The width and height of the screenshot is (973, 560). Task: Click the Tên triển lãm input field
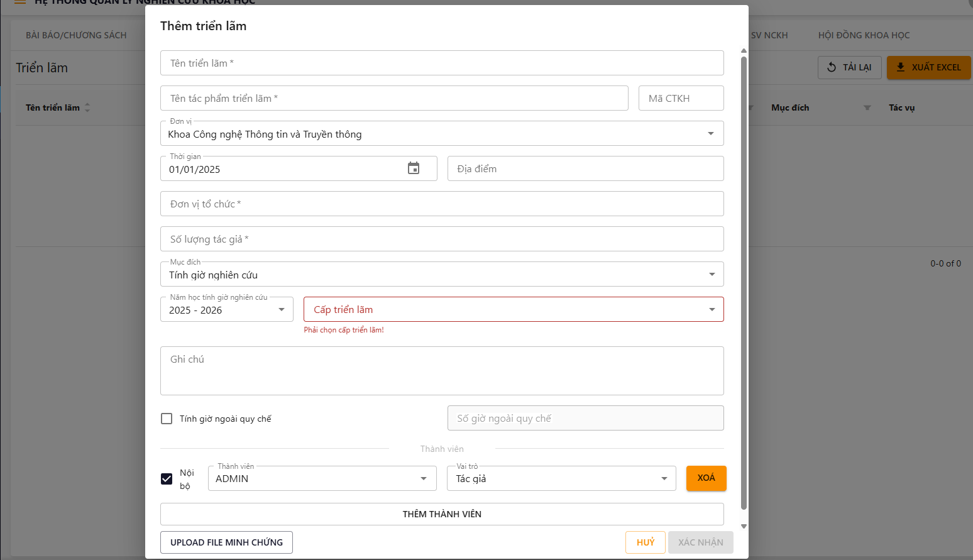[x=441, y=63]
